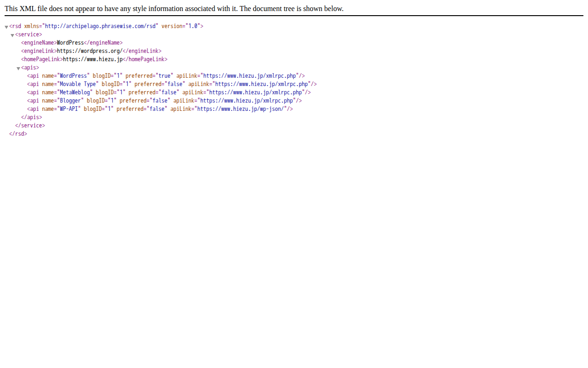Click the rsd xmlns namespace opening tag

106,26
